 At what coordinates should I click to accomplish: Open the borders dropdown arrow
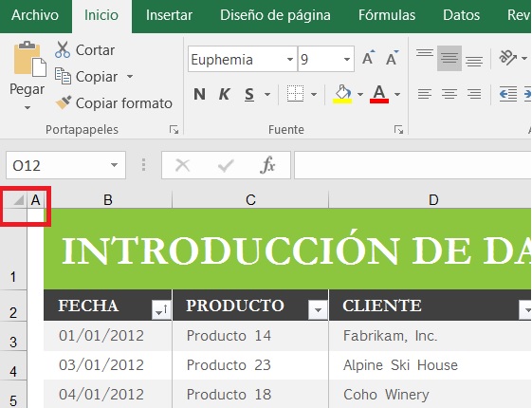[x=314, y=94]
